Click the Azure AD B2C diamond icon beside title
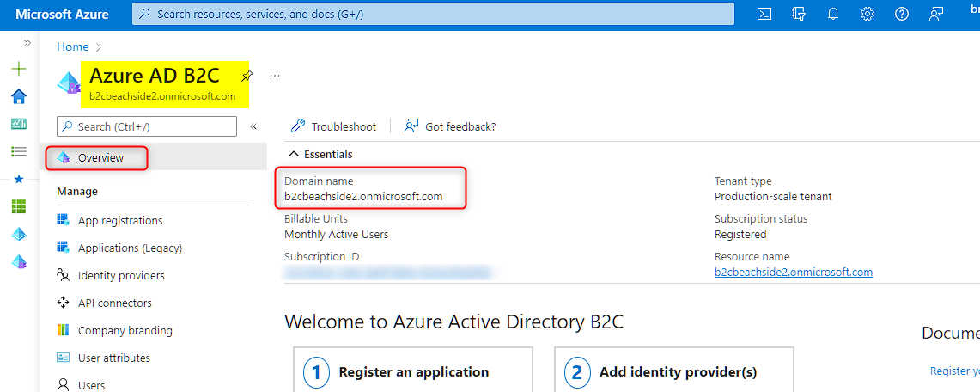The width and height of the screenshot is (980, 392). pos(69,82)
